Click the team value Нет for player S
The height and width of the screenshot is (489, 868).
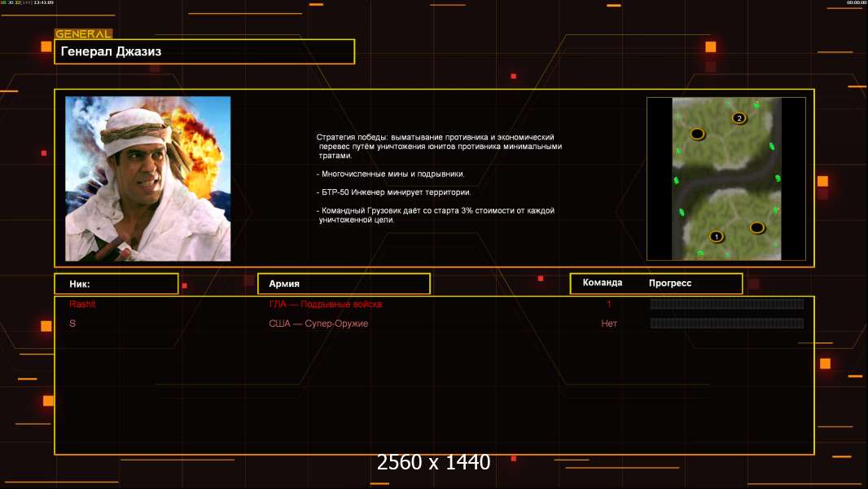pos(609,324)
